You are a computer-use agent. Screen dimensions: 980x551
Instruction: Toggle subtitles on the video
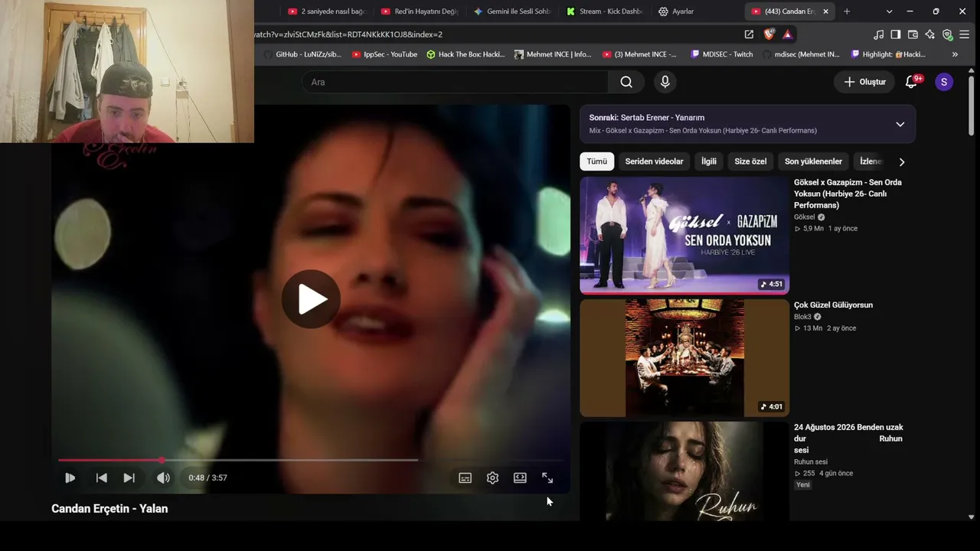click(x=465, y=478)
